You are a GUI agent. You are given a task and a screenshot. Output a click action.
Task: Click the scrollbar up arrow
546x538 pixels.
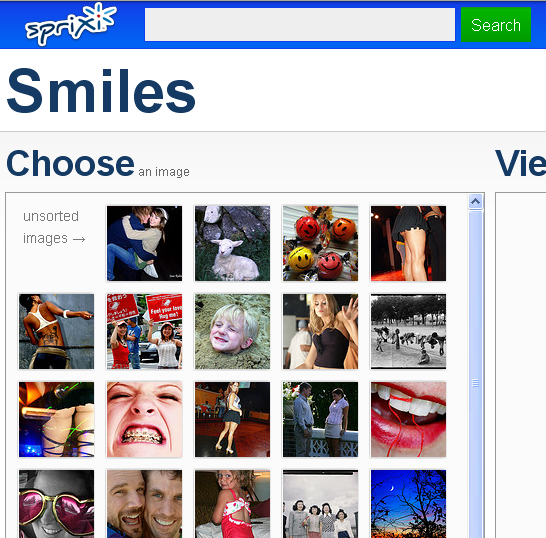tap(475, 201)
